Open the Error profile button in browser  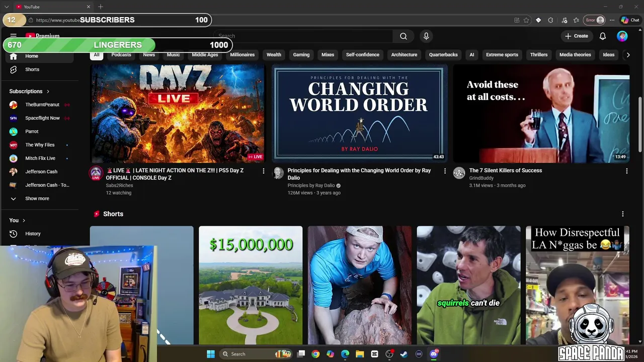point(595,20)
